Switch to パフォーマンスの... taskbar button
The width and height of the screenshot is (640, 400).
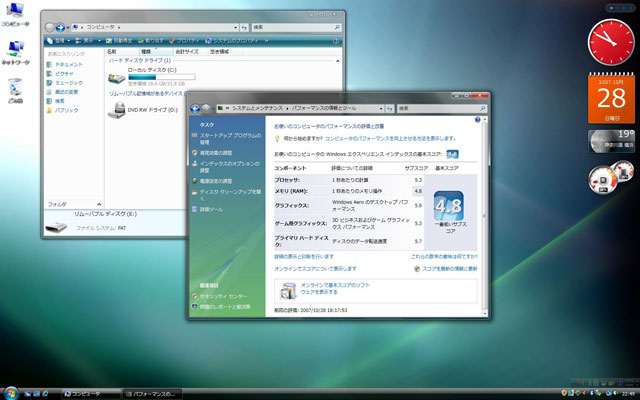152,394
